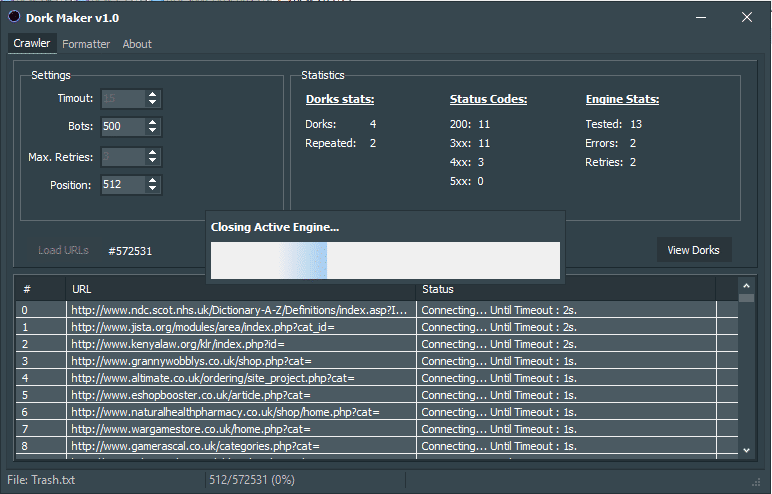The width and height of the screenshot is (772, 494).
Task: Increase the Position value with up arrow
Action: click(152, 180)
